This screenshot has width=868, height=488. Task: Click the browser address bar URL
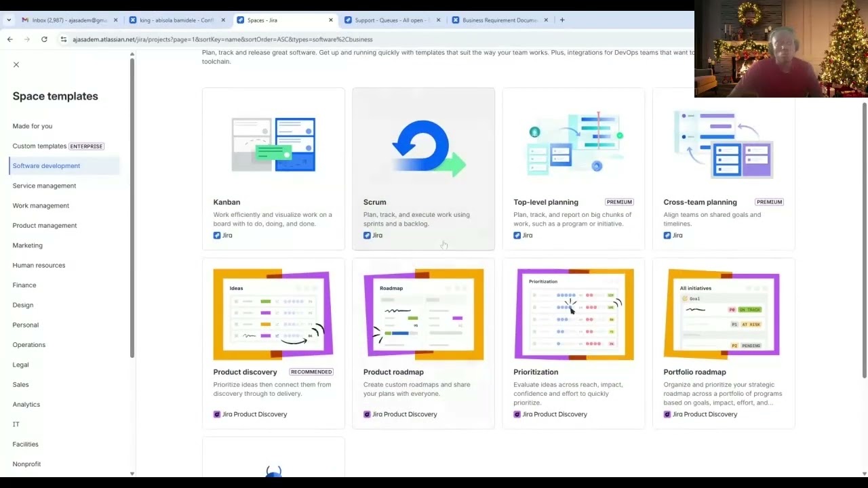[x=222, y=39]
